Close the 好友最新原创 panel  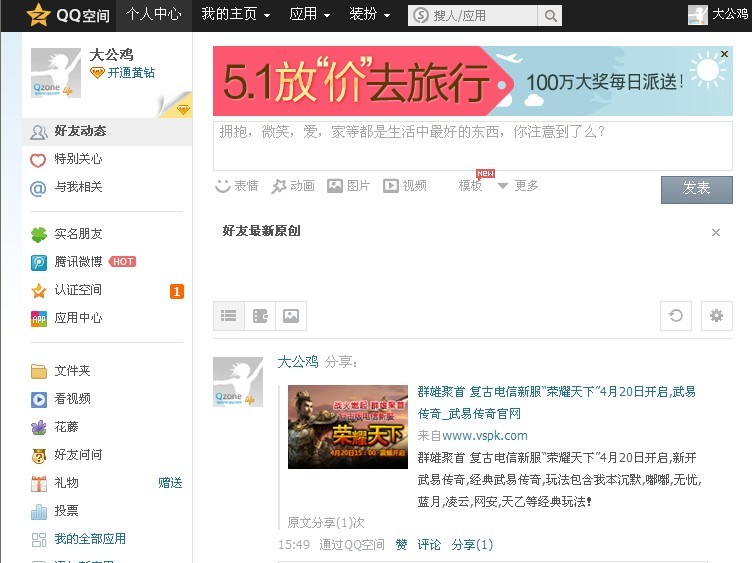[716, 233]
